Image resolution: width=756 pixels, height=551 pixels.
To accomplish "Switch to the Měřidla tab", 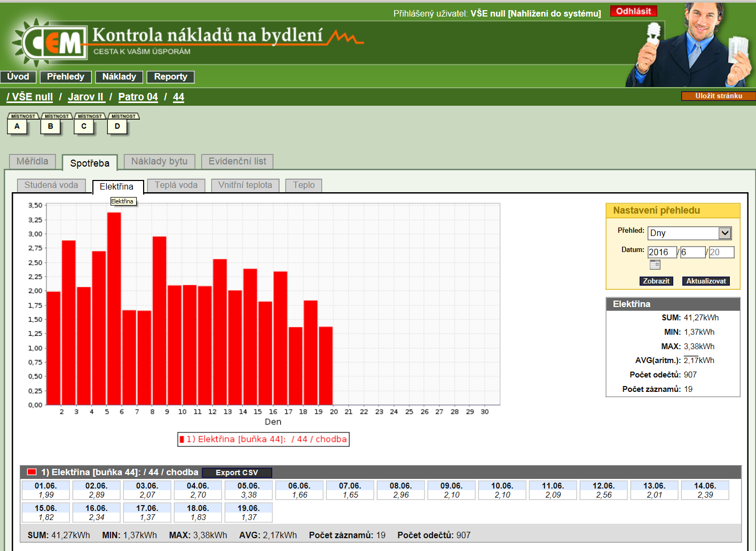I will click(33, 161).
